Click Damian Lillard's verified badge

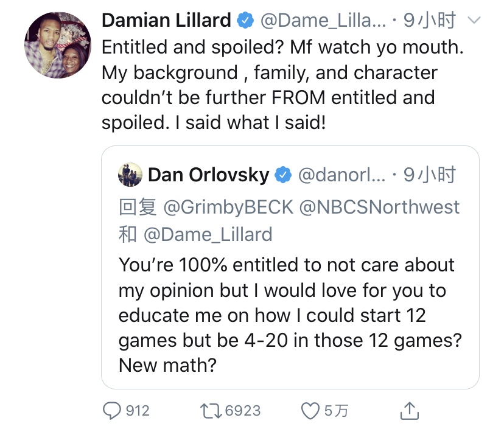[245, 20]
